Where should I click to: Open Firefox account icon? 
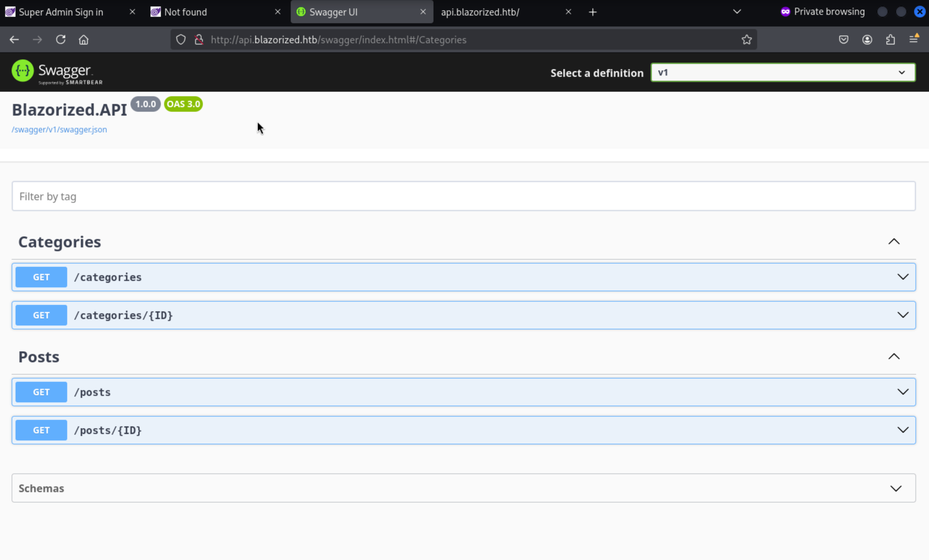[x=867, y=40]
